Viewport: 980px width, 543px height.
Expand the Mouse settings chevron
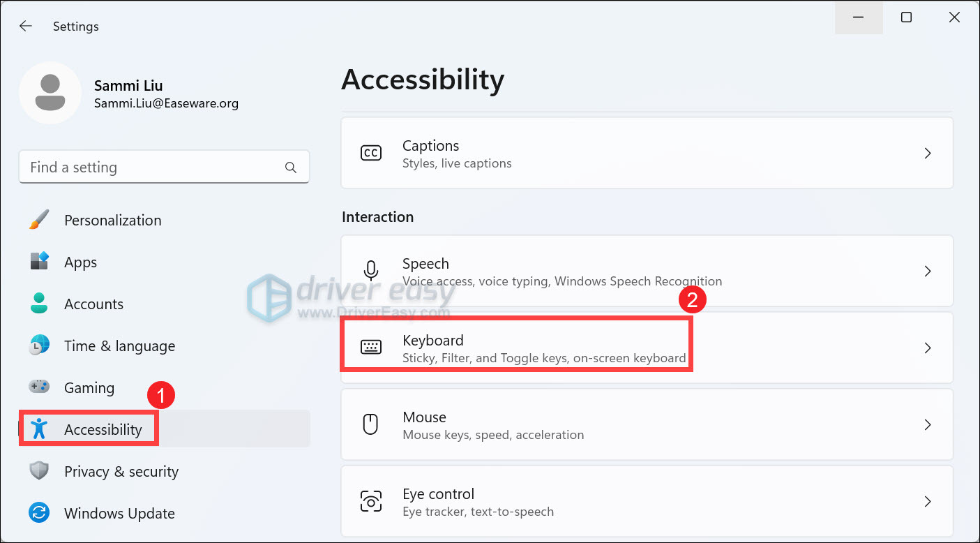[x=928, y=424]
